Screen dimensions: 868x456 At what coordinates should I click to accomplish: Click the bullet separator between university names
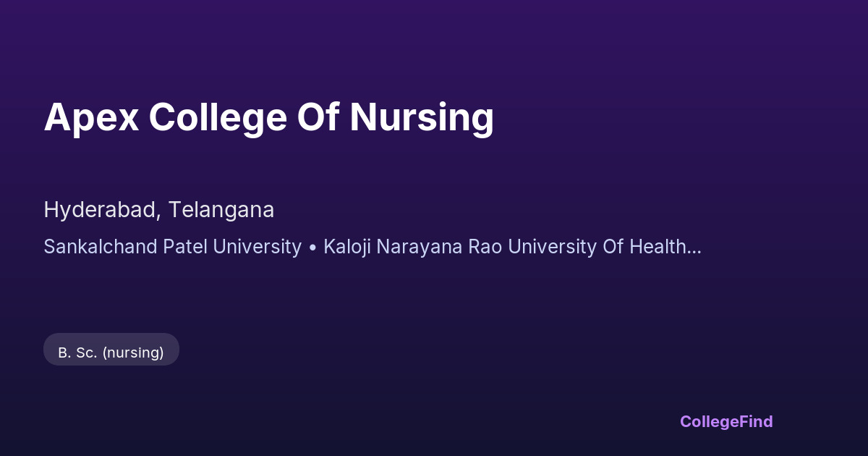[312, 247]
